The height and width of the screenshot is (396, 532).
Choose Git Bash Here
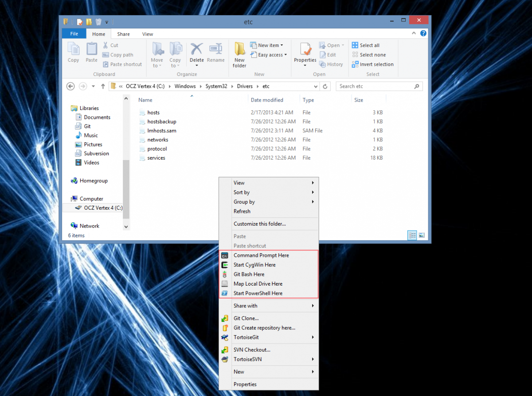(x=269, y=274)
